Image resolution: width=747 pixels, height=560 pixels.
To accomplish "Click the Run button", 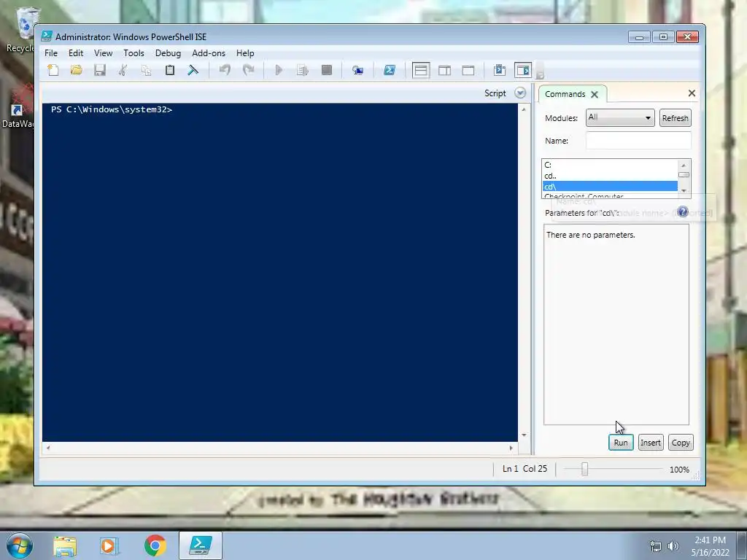I will (x=621, y=443).
